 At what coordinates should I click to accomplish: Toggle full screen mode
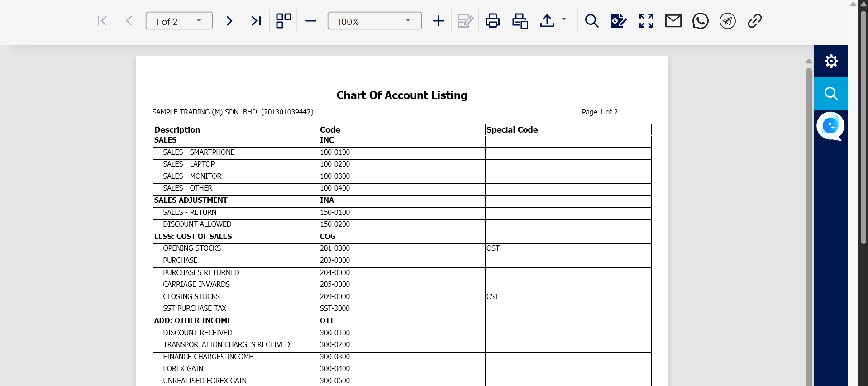[646, 21]
